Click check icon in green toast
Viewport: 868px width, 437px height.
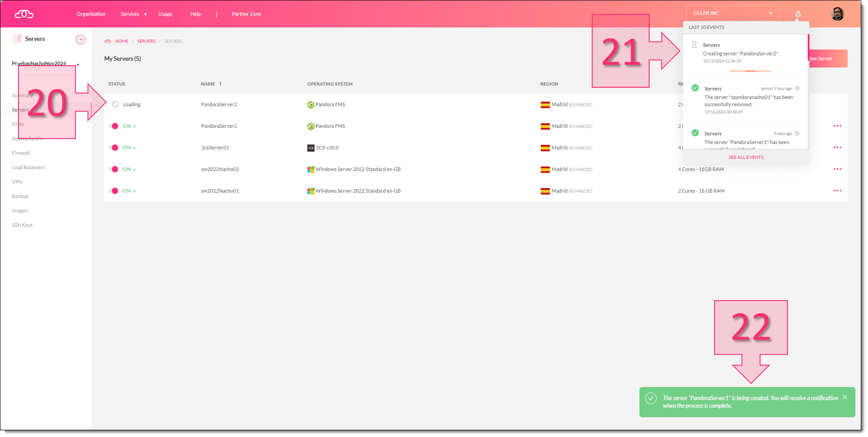point(651,398)
